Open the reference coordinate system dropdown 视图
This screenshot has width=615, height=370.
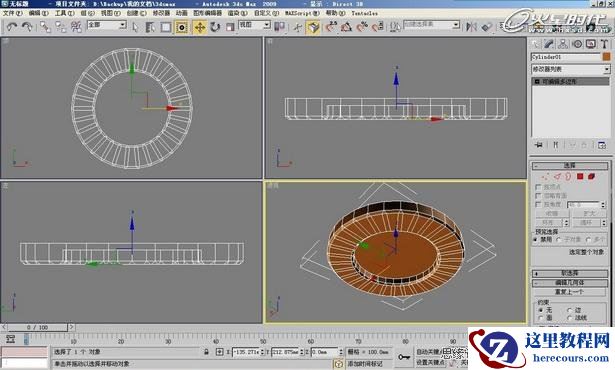(255, 25)
